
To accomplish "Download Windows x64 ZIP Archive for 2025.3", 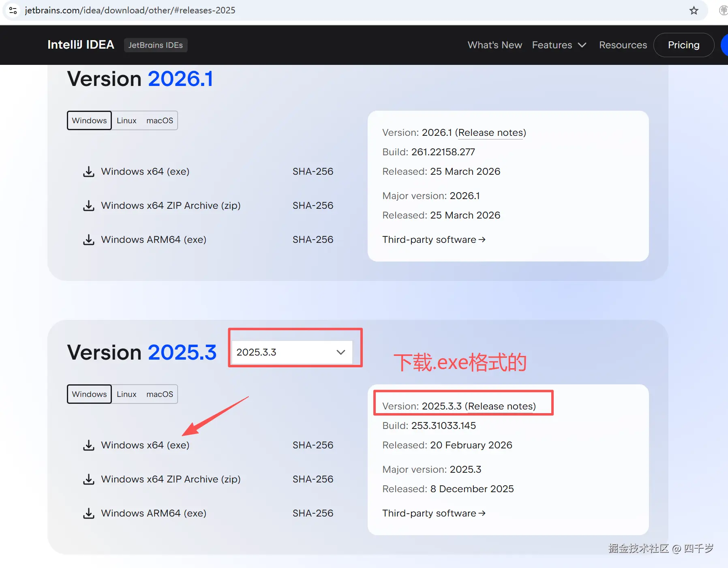I will click(x=171, y=479).
